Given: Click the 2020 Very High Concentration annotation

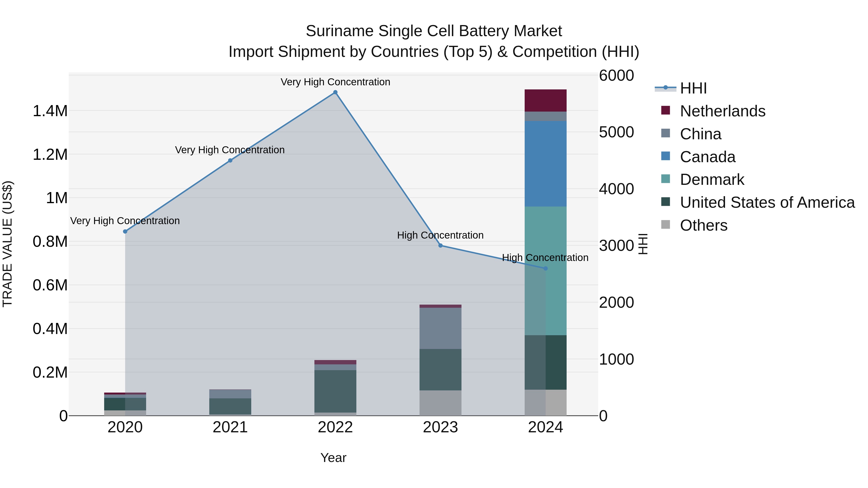Looking at the screenshot, I should tap(125, 221).
